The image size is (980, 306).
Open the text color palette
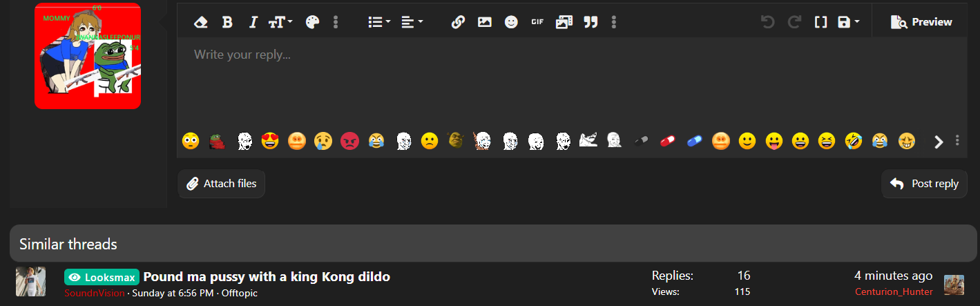click(x=312, y=22)
